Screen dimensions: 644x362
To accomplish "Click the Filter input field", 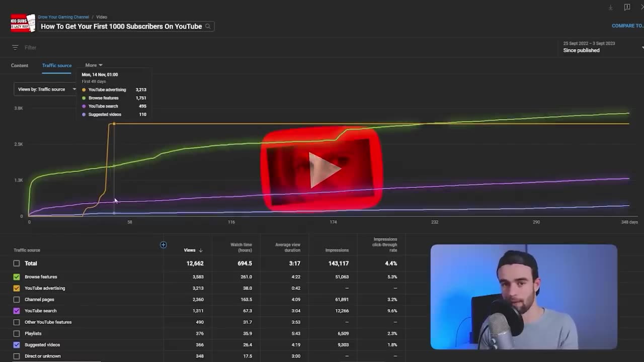I will coord(31,47).
